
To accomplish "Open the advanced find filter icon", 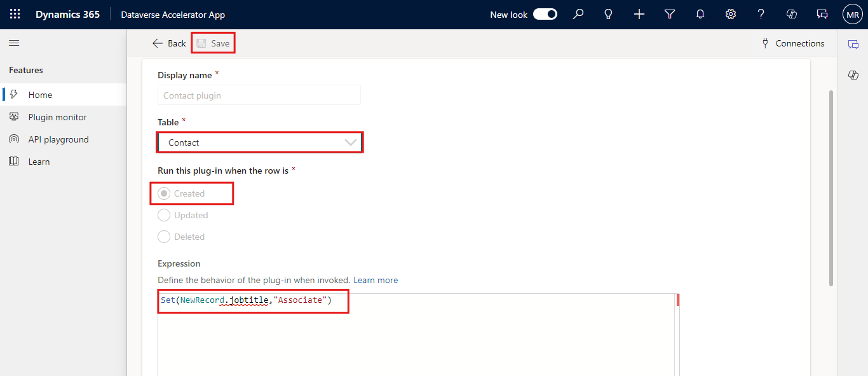I will tap(670, 14).
